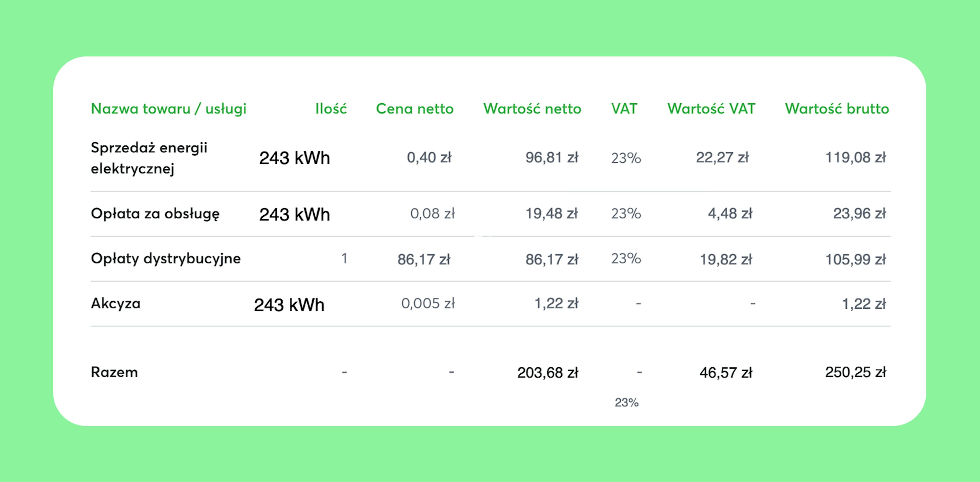
Task: Select the 'Opłata za obsługę' row label
Action: pos(155,214)
